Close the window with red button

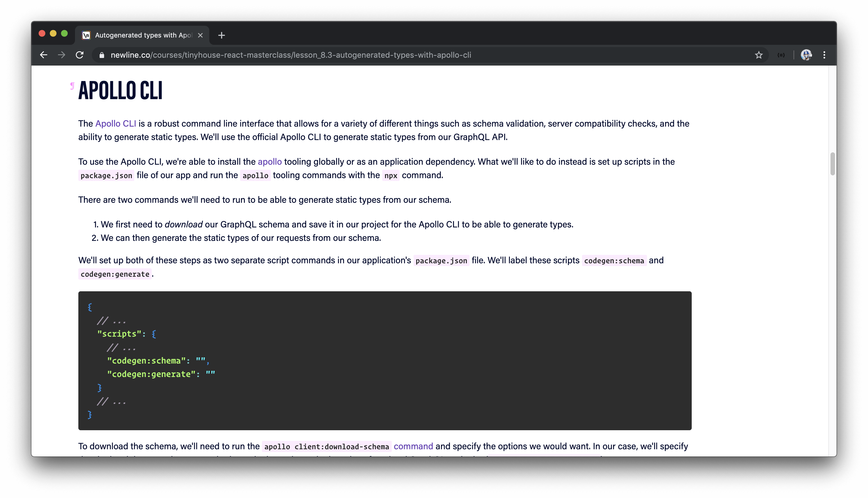42,33
